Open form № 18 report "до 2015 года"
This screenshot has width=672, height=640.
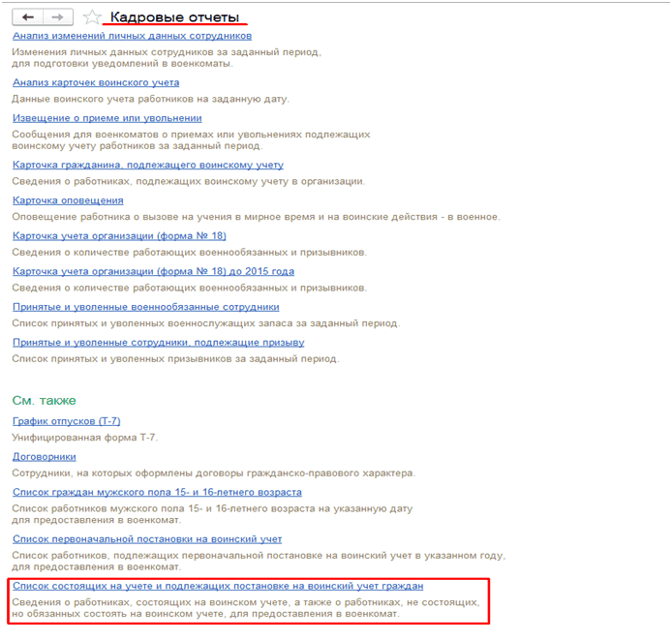tap(153, 271)
